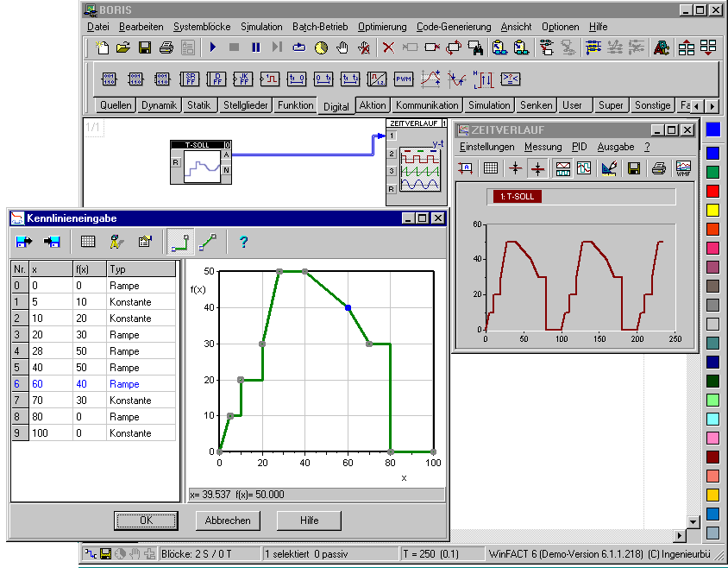Print using the BORIS toolbar printer icon
The height and width of the screenshot is (568, 728).
[x=166, y=47]
